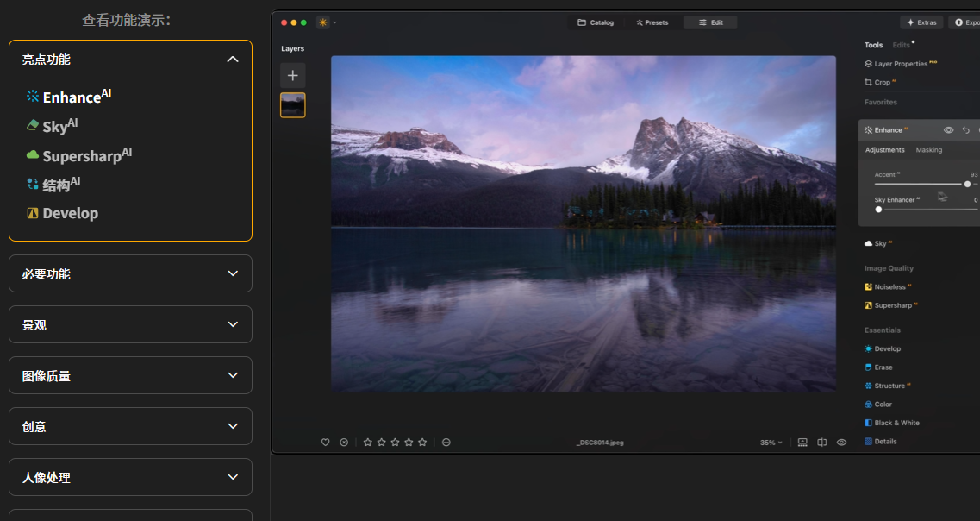Open the Black & White tool
The image size is (980, 521).
[896, 423]
